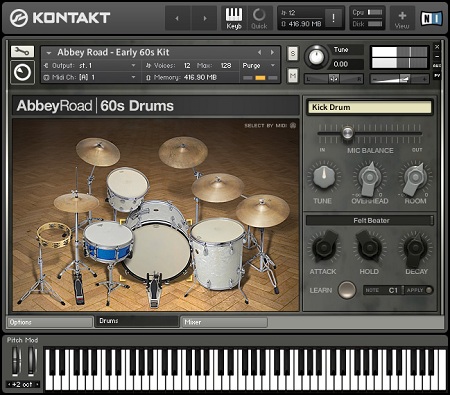The height and width of the screenshot is (395, 450).
Task: Click the Mod wheel
Action: click(x=32, y=361)
